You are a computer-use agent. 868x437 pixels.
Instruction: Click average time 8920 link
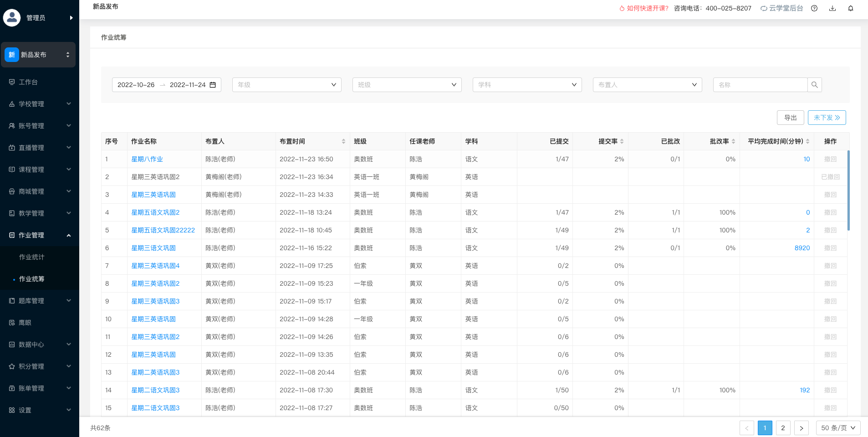click(x=802, y=248)
